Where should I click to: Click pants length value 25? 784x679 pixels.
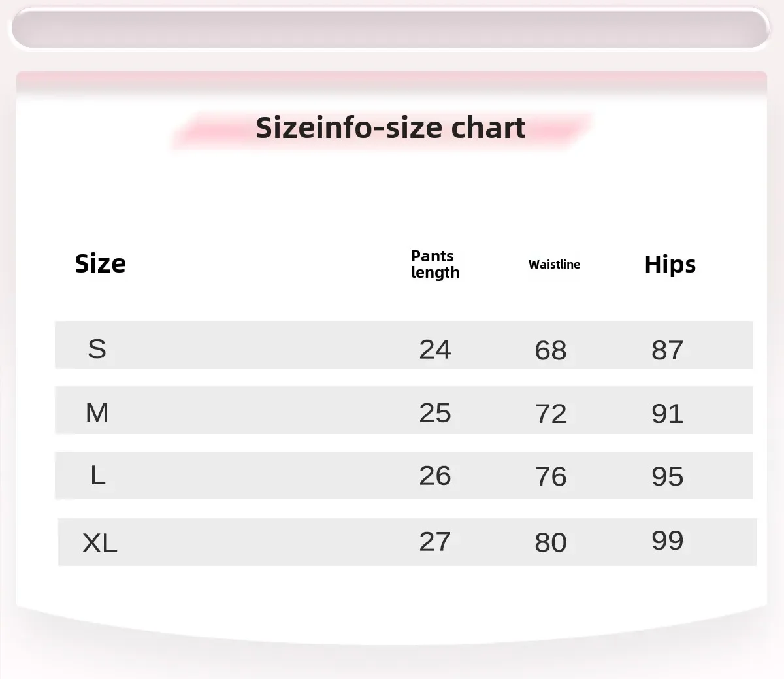point(435,412)
